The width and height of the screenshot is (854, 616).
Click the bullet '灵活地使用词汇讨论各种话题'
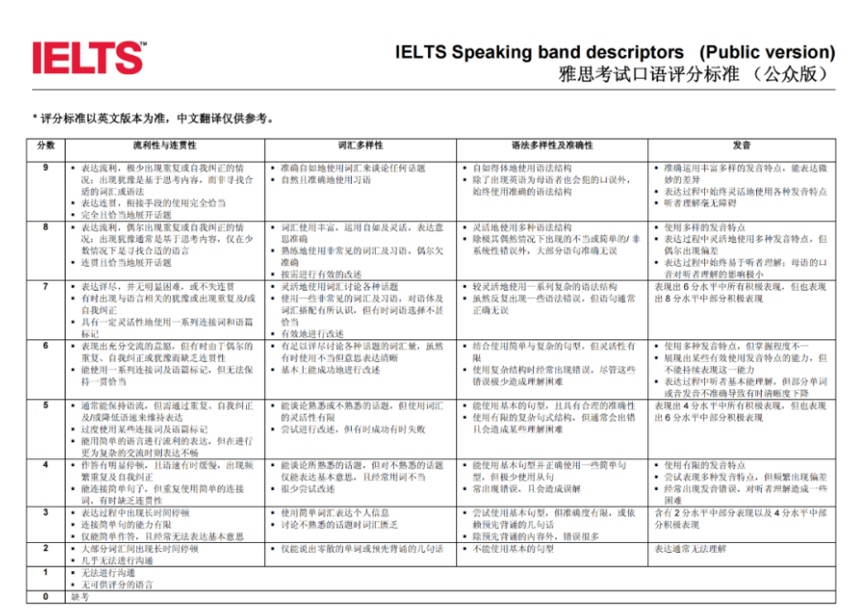click(339, 287)
